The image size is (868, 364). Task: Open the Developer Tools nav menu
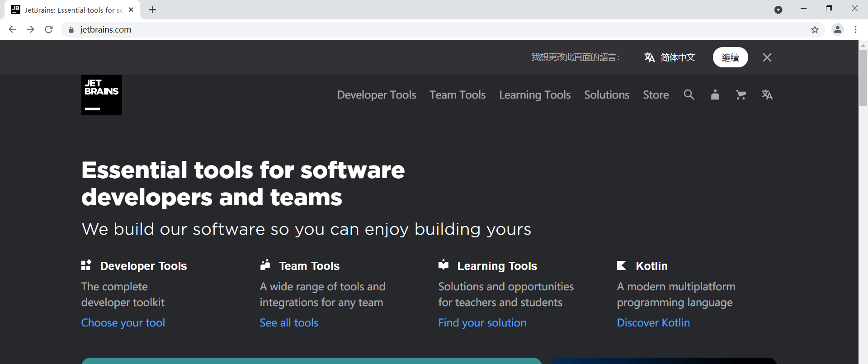click(377, 95)
